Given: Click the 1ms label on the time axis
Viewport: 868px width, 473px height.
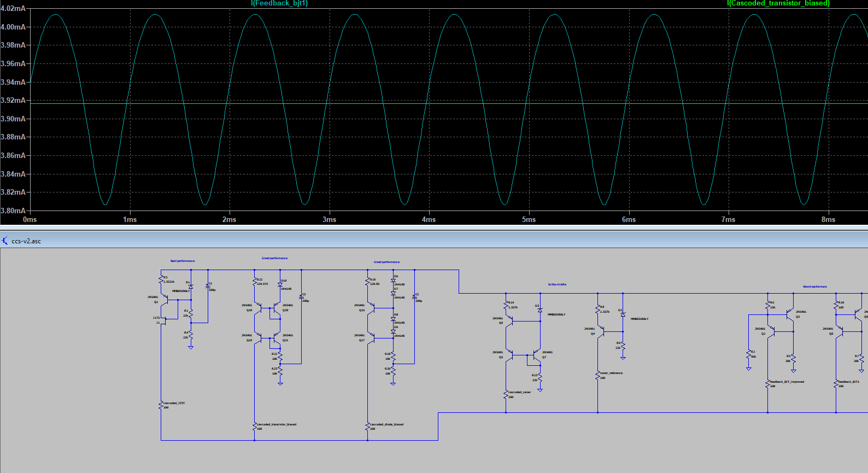Looking at the screenshot, I should pos(130,219).
